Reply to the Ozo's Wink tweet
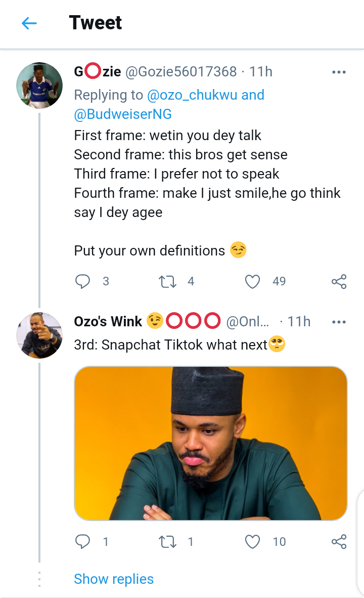 coord(82,541)
